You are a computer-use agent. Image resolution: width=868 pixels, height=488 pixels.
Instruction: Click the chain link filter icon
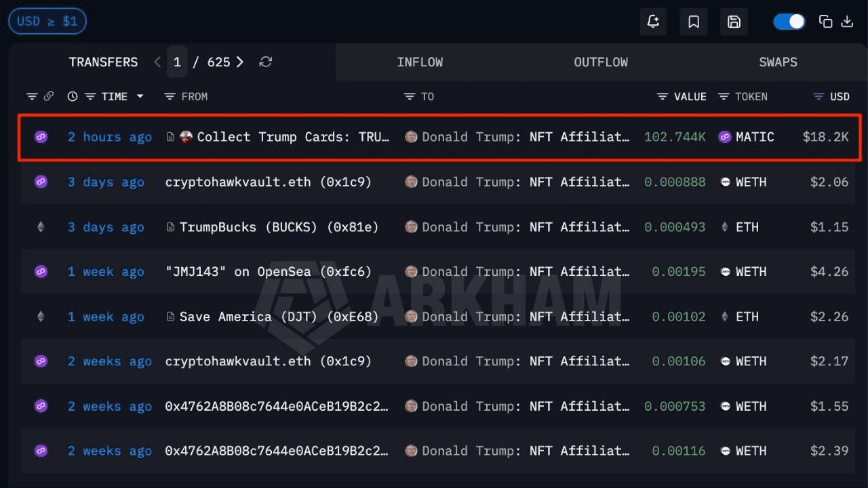(x=48, y=96)
